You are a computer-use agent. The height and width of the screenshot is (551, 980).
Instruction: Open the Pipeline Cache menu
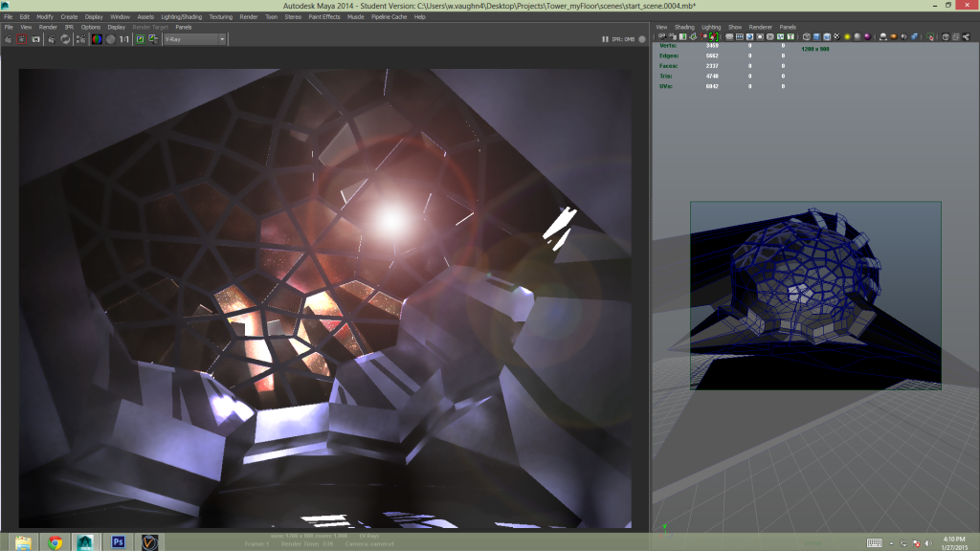click(x=388, y=17)
